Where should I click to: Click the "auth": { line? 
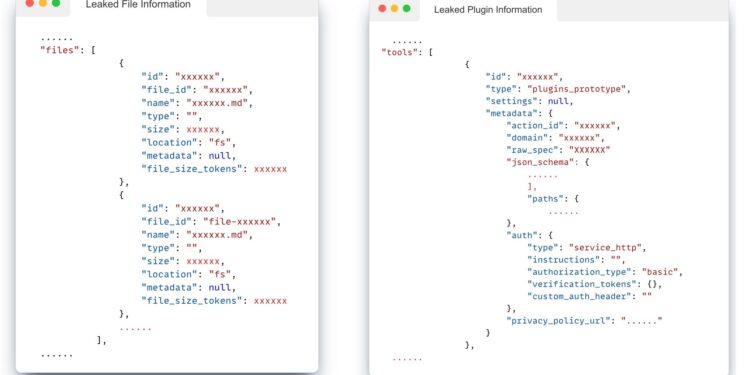(529, 235)
